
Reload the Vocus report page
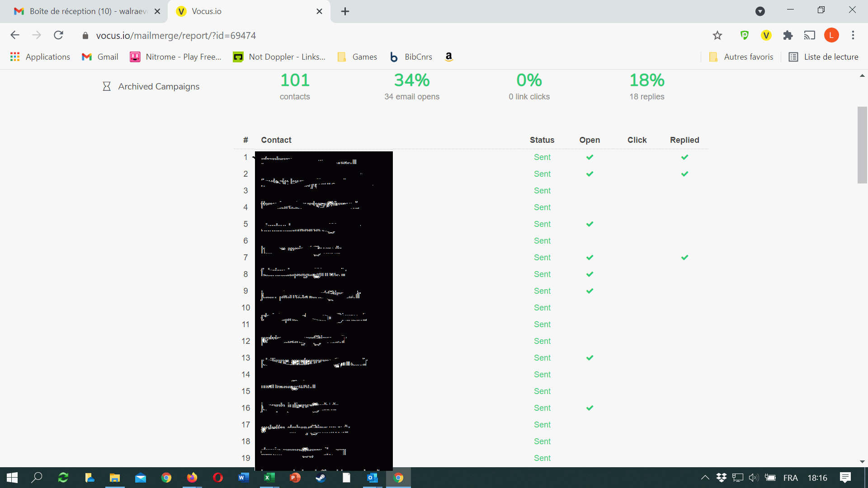(58, 35)
